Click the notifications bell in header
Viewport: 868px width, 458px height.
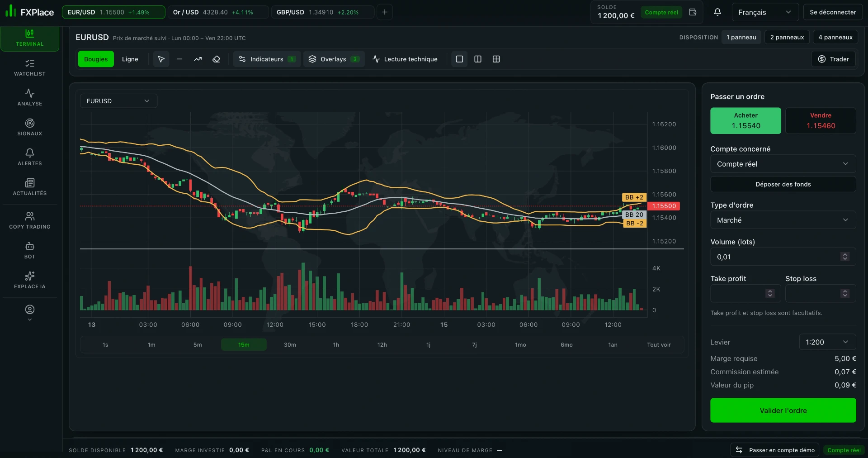tap(717, 12)
